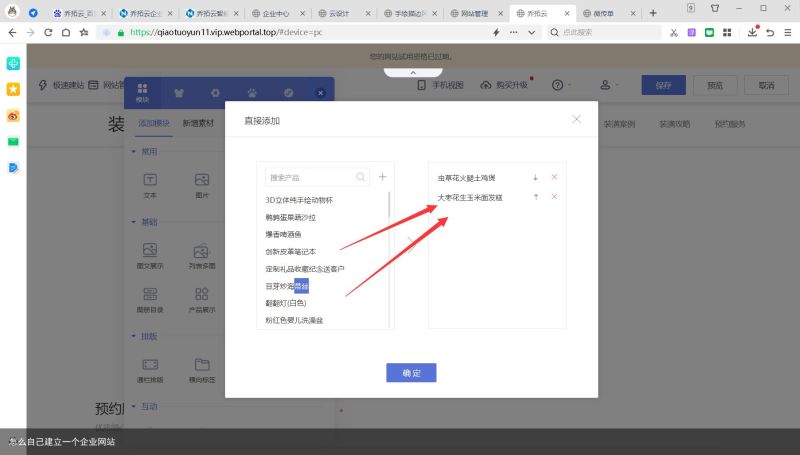Click the browser home button

[x=66, y=32]
